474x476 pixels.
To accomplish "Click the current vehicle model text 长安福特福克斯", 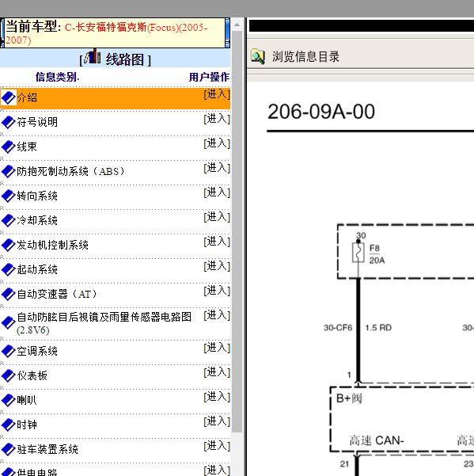I will pyautogui.click(x=111, y=28).
